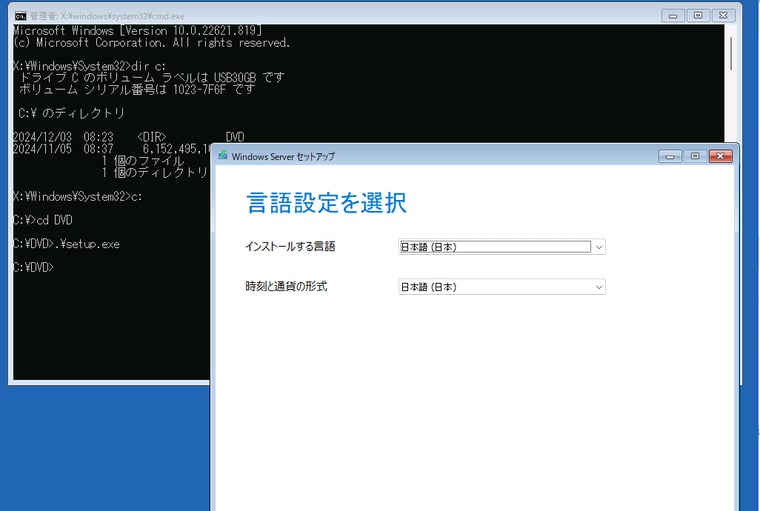Click the 'dir c:' command line
The height and width of the screenshot is (511, 760).
(x=90, y=66)
